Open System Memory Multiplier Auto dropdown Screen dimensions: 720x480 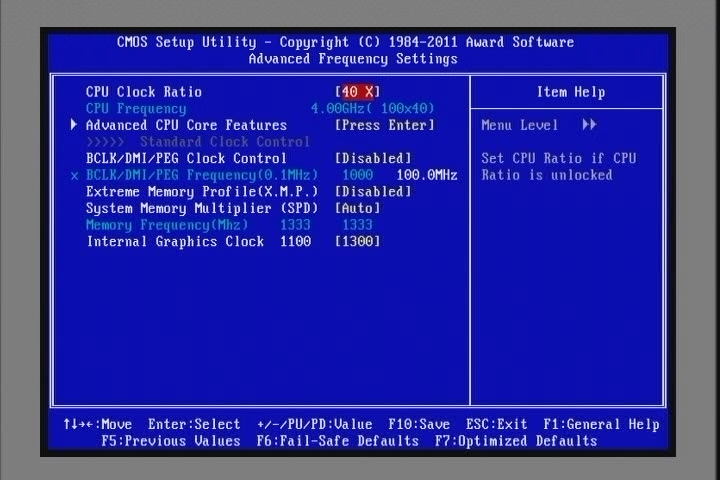coord(358,209)
